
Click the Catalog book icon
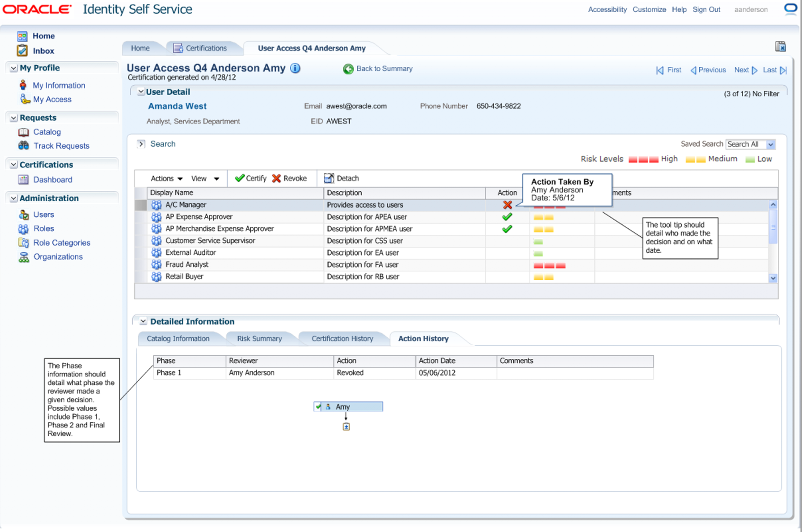(x=23, y=132)
